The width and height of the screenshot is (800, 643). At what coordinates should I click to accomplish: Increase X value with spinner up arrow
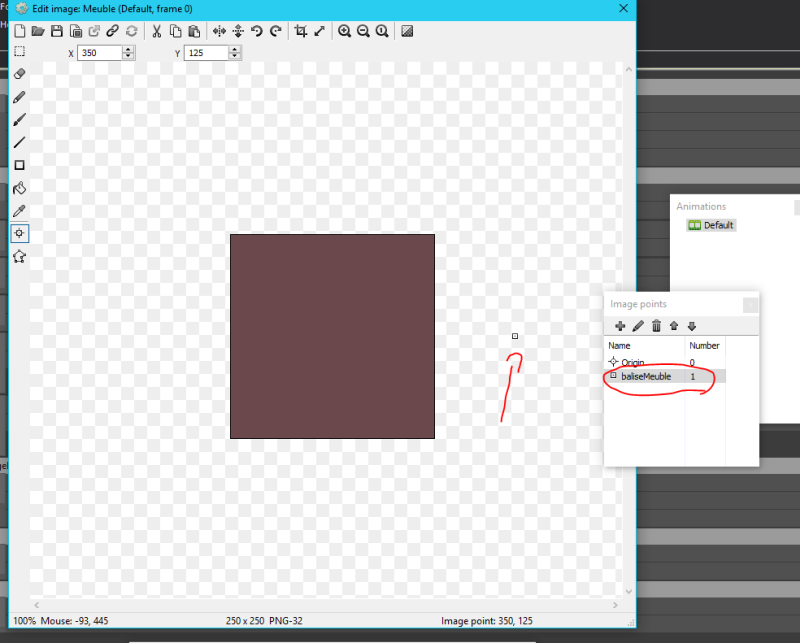(x=129, y=50)
